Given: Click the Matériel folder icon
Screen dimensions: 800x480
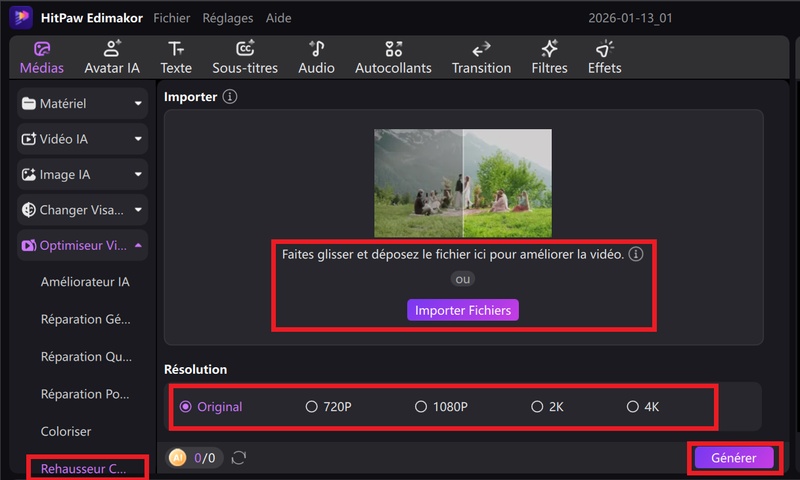Looking at the screenshot, I should 29,104.
